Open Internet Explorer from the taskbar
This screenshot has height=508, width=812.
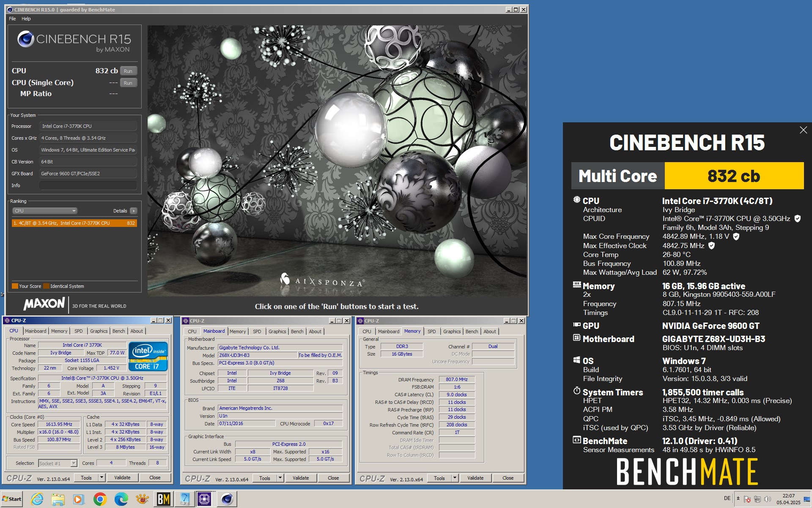click(37, 499)
